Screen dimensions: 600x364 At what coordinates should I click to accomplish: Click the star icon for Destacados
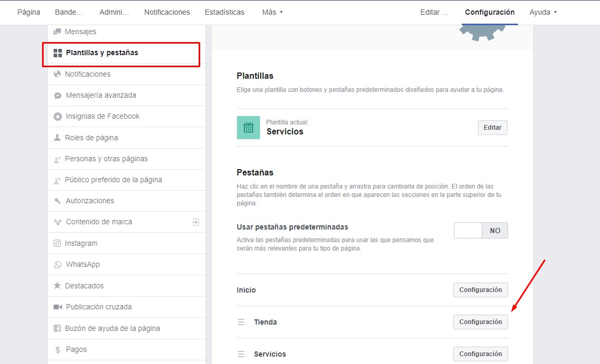57,285
